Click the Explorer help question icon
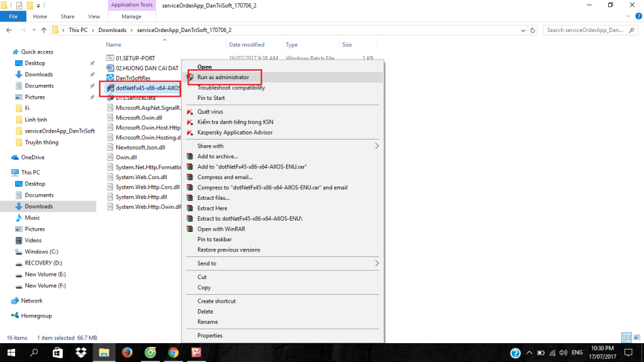This screenshot has width=644, height=362. [x=638, y=16]
